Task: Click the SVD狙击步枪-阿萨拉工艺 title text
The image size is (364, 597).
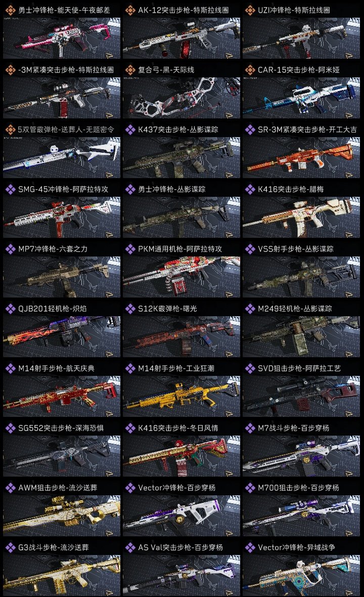Action: (299, 368)
